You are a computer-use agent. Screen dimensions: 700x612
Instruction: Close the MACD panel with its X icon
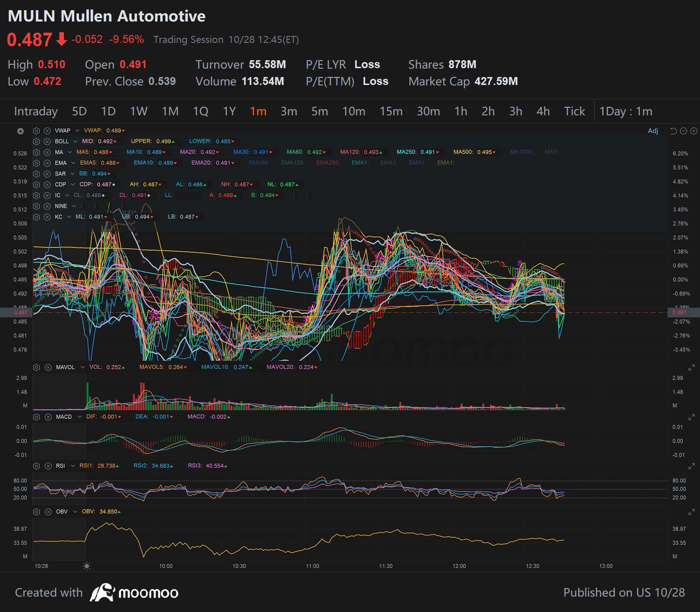[x=48, y=417]
